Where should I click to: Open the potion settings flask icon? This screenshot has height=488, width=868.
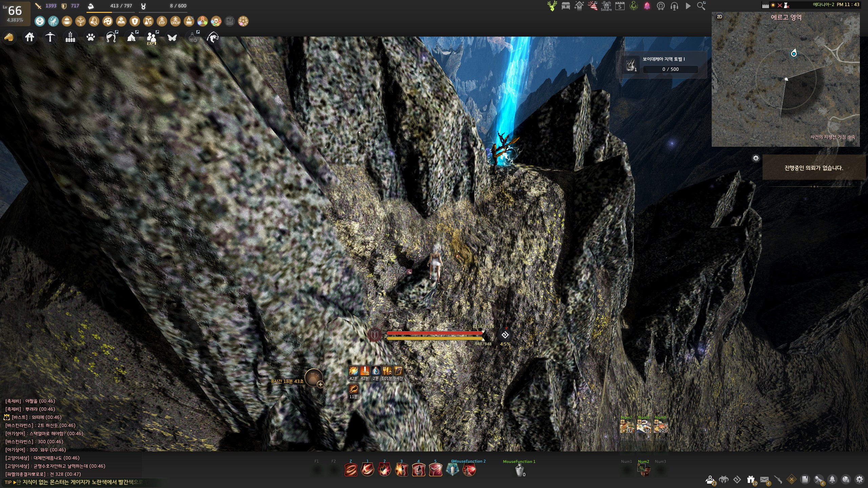pyautogui.click(x=193, y=37)
